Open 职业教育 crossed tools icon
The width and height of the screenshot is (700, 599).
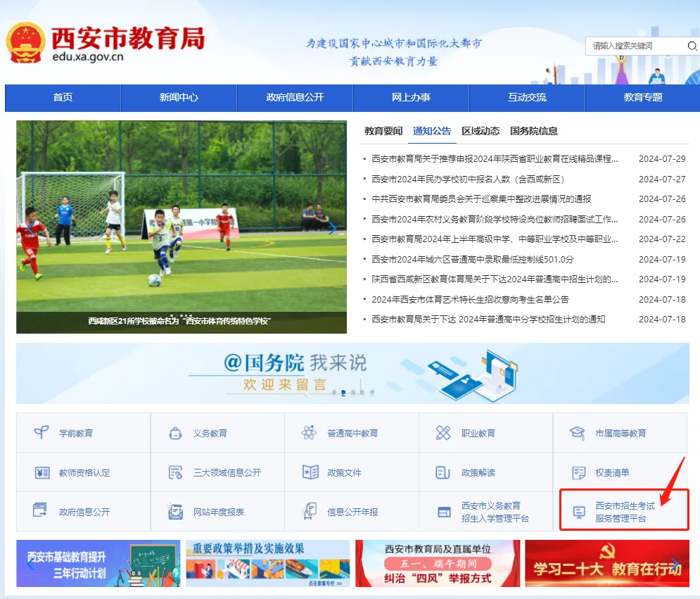443,432
